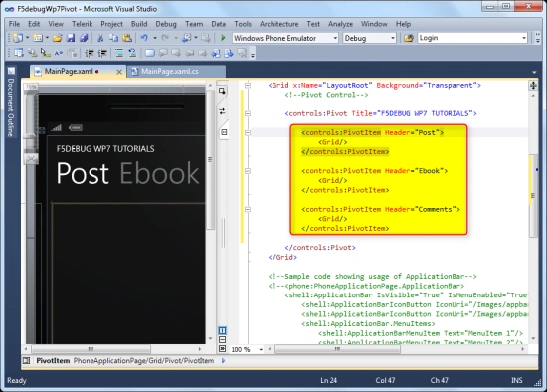Open the Debug configuration dropdown

[393, 38]
